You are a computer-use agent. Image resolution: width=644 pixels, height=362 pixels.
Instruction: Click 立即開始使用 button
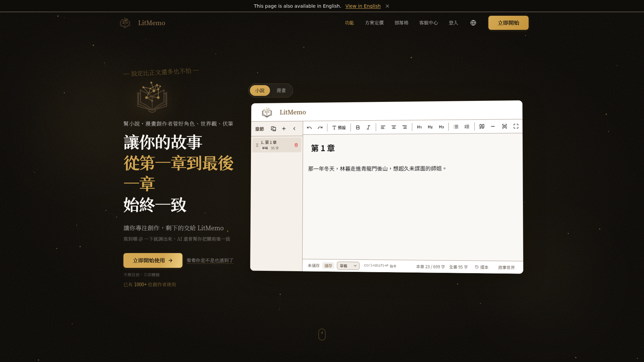click(x=153, y=260)
